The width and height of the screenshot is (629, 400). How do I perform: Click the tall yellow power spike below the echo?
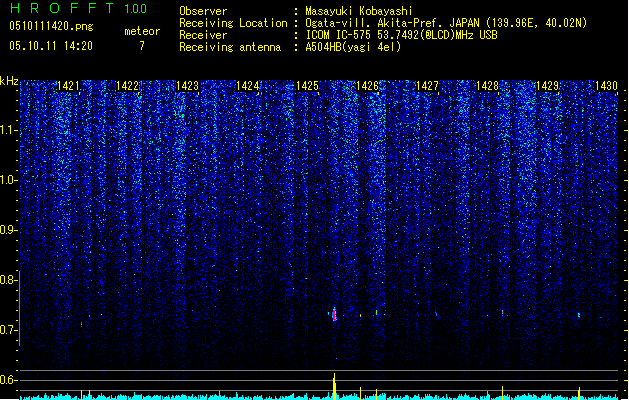pos(334,386)
